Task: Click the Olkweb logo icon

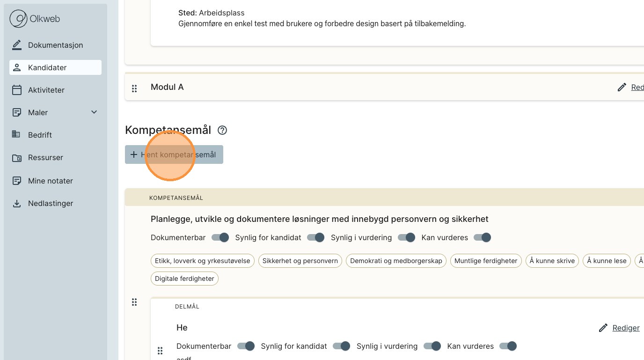Action: 19,19
